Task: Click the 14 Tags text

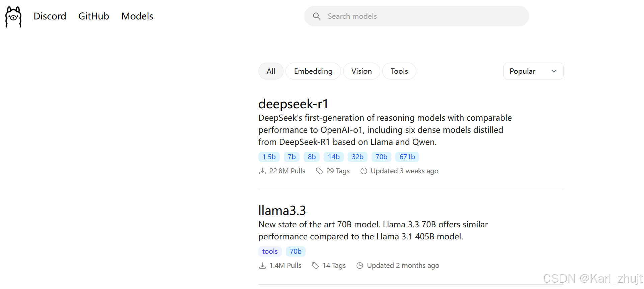Action: 334,266
